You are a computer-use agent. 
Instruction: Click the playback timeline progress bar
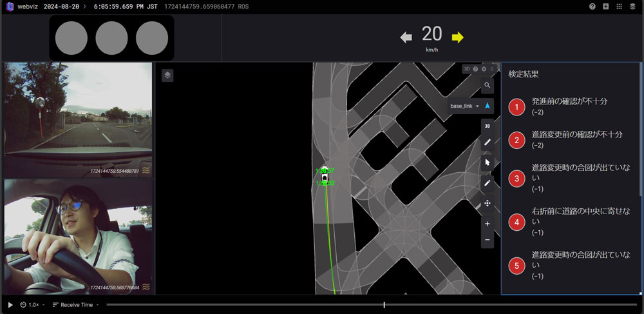tap(372, 305)
